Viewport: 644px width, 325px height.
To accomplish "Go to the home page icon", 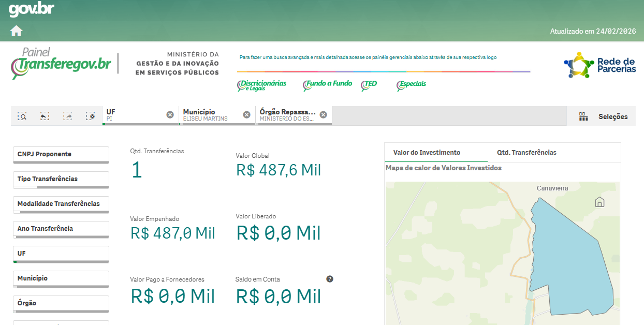I will pyautogui.click(x=16, y=31).
